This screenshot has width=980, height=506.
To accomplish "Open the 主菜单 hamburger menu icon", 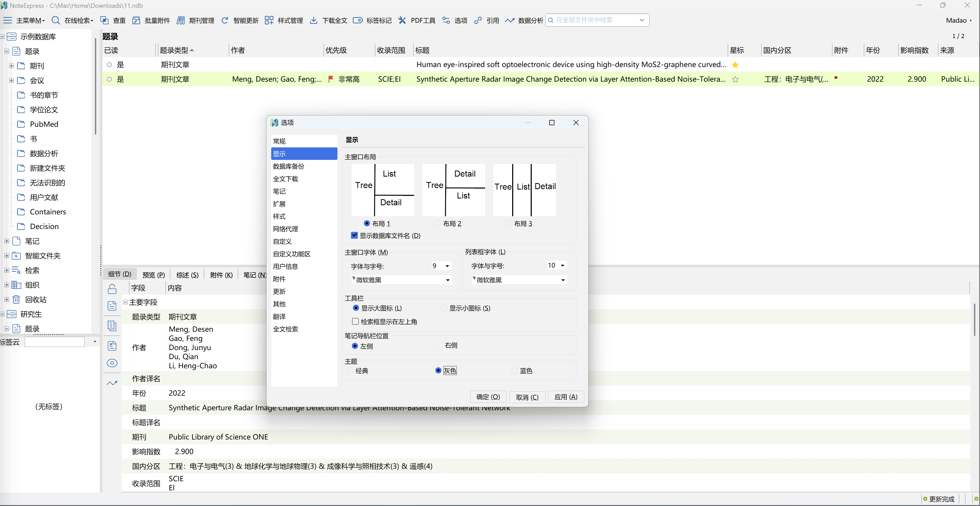I will click(x=8, y=20).
